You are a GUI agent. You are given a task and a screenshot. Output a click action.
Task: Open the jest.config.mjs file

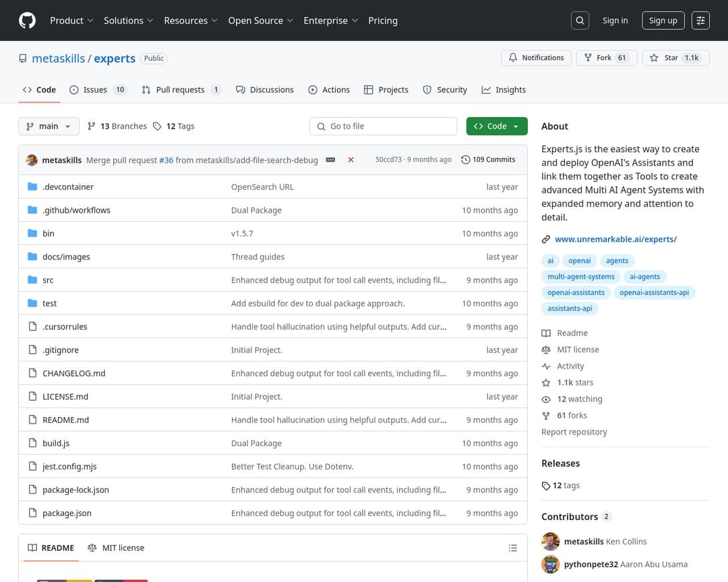69,466
